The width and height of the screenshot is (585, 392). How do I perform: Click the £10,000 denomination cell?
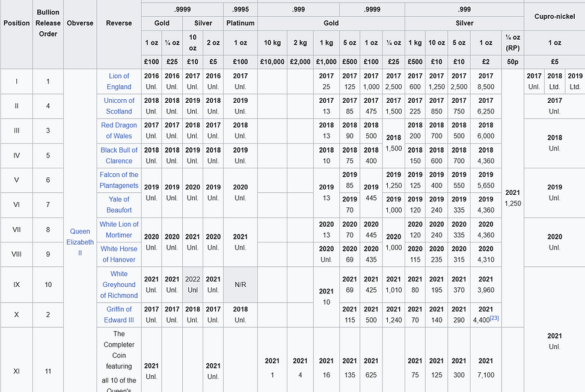click(272, 62)
